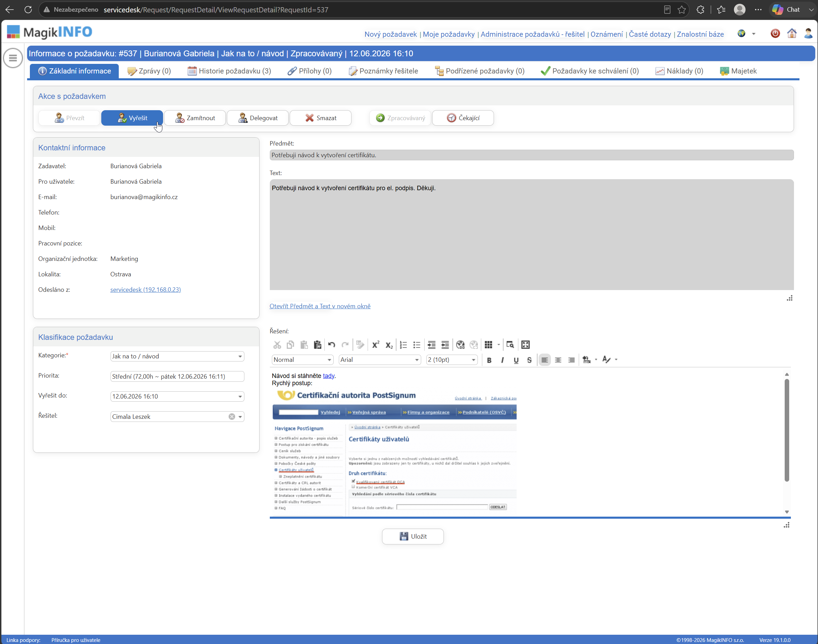The image size is (818, 644).
Task: Expand the Řešitel combo box
Action: (x=240, y=417)
